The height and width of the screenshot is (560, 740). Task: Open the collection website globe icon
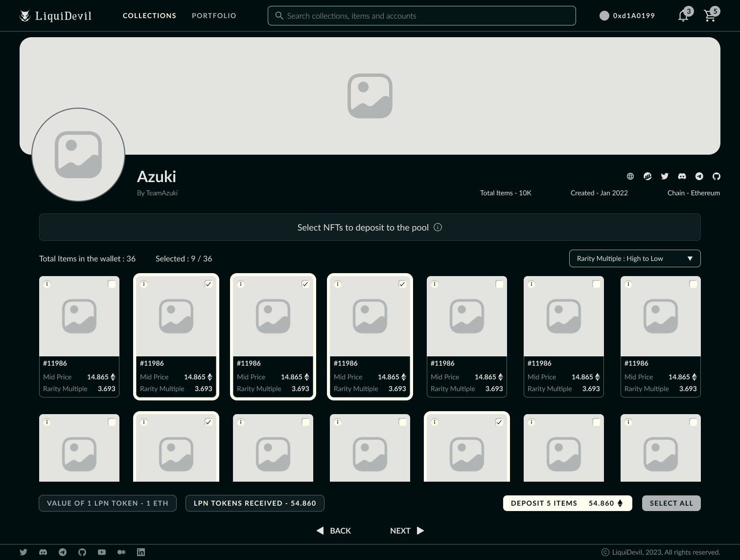click(630, 176)
